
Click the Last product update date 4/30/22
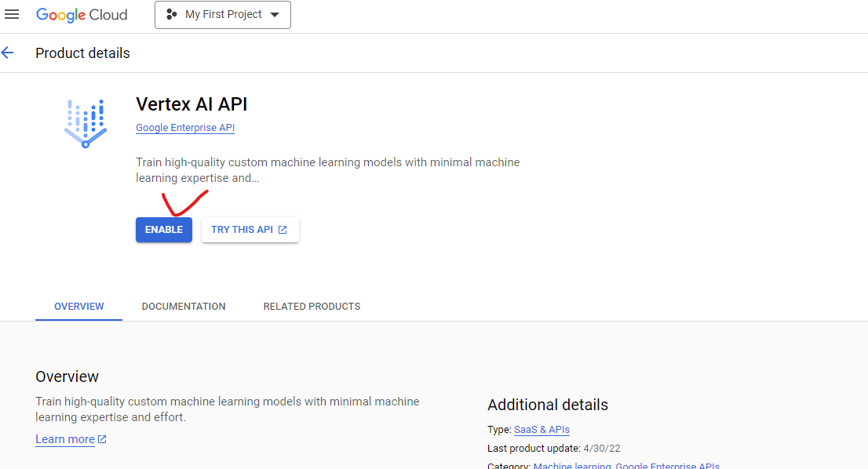coord(602,449)
